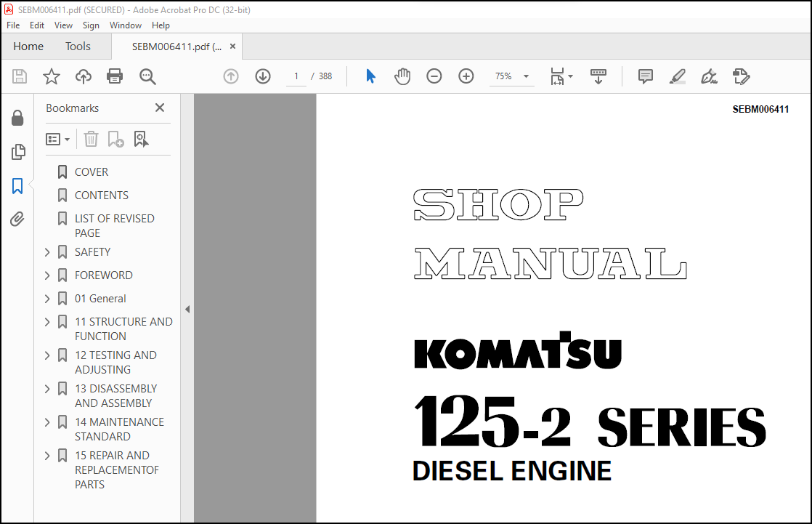The height and width of the screenshot is (524, 812).
Task: Click the scrolling mode keyboard icon
Action: pyautogui.click(x=598, y=77)
